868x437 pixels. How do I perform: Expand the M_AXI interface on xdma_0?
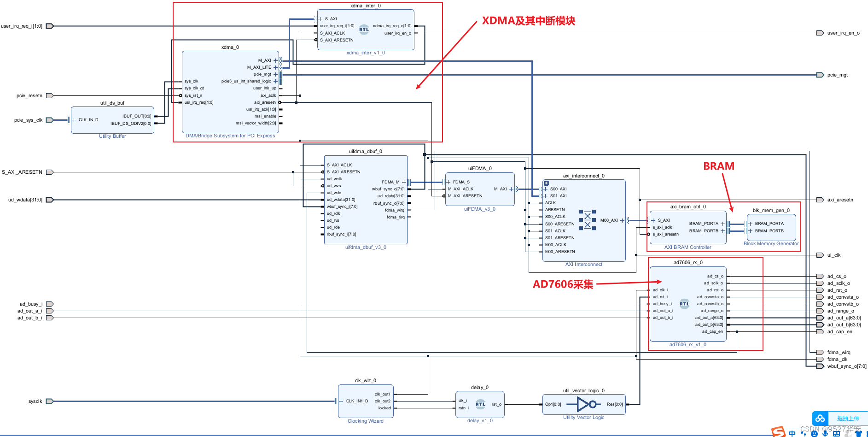click(x=275, y=60)
